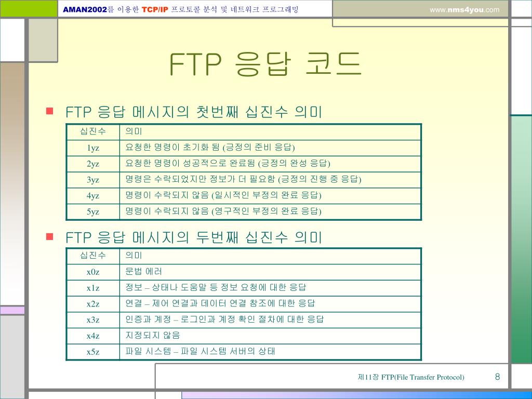The width and height of the screenshot is (532, 399).
Task: Select '명령이 수락되지 않음 (영구적인 부정의 완료 응답)'
Action: [223, 211]
